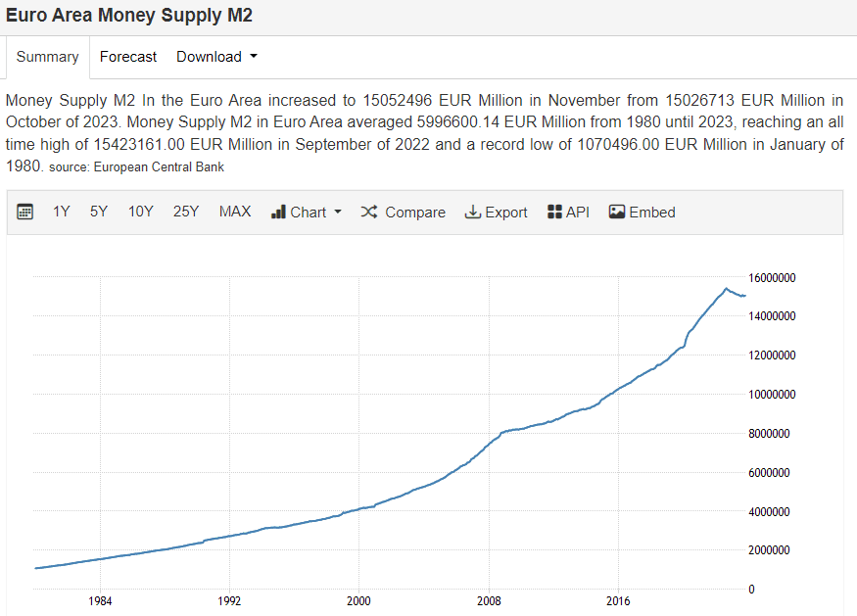Click the peak of the M2 line
Image resolution: width=857 pixels, height=616 pixels.
(x=726, y=288)
